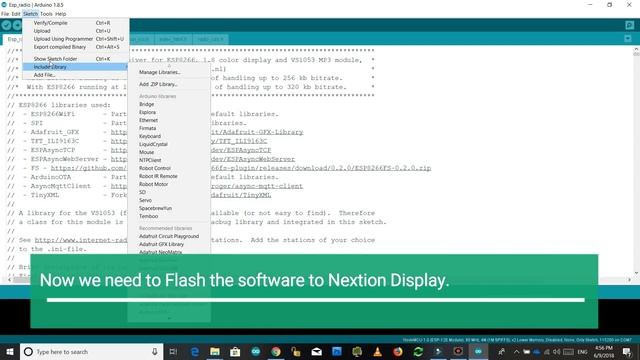Open the Adafruit-GFX-Library link in code

click(257, 132)
